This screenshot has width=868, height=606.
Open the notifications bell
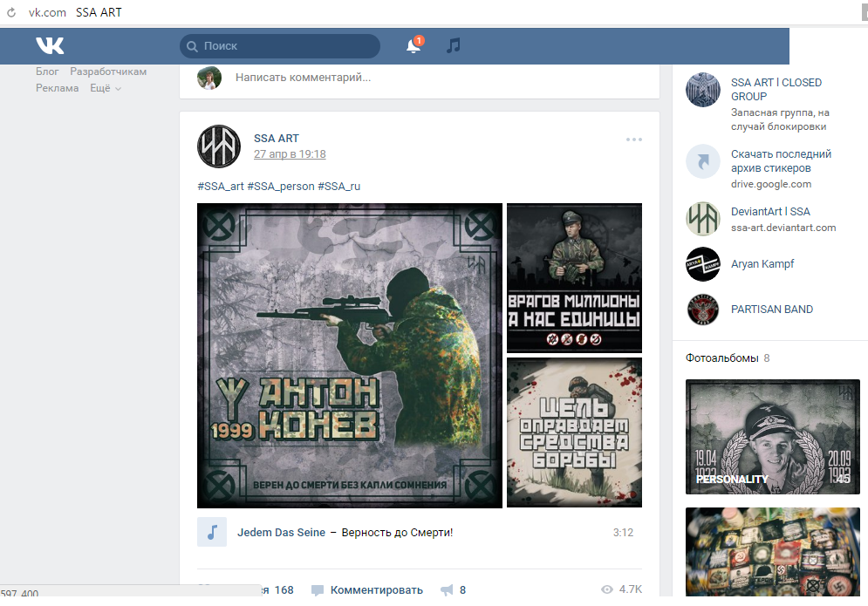(x=413, y=45)
